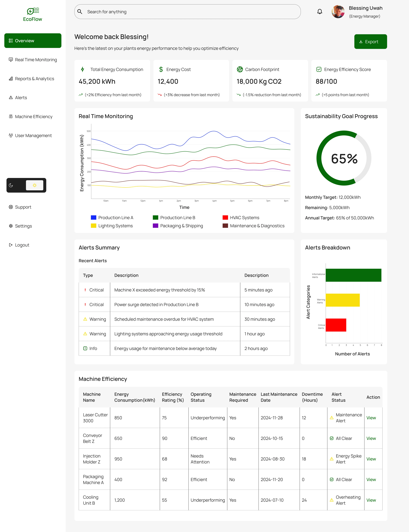Click the info icon in alerts table
The height and width of the screenshot is (532, 409).
[85, 348]
